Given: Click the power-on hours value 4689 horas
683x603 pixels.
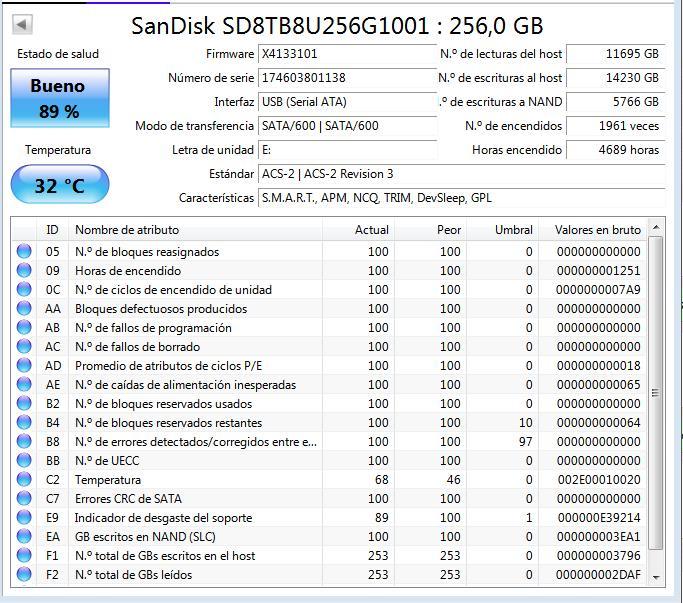Looking at the screenshot, I should pyautogui.click(x=615, y=150).
